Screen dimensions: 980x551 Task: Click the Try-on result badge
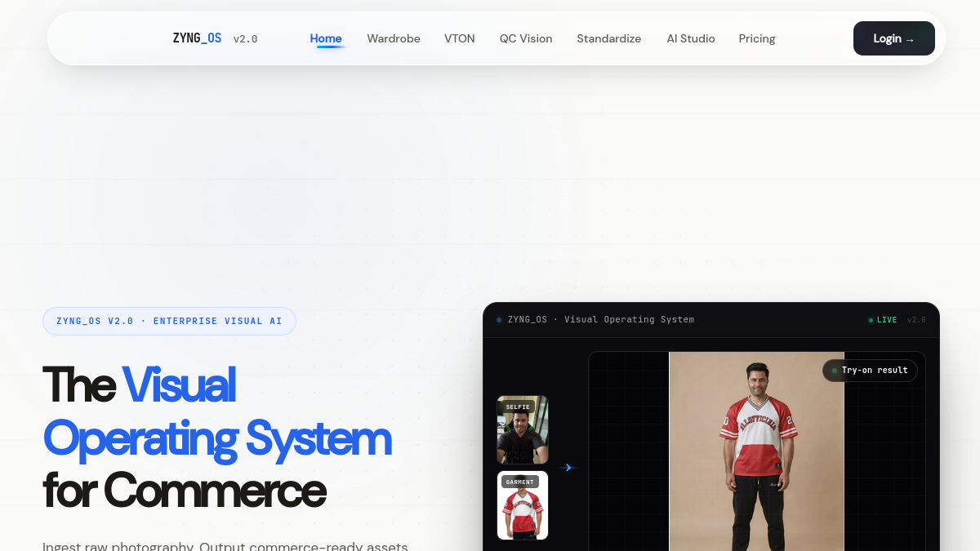tap(870, 371)
